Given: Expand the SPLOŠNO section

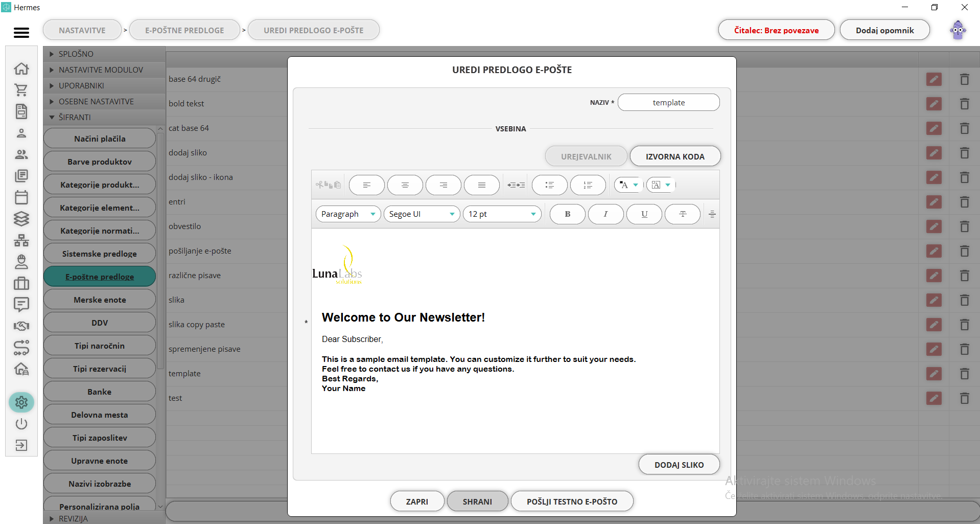Looking at the screenshot, I should tap(104, 54).
